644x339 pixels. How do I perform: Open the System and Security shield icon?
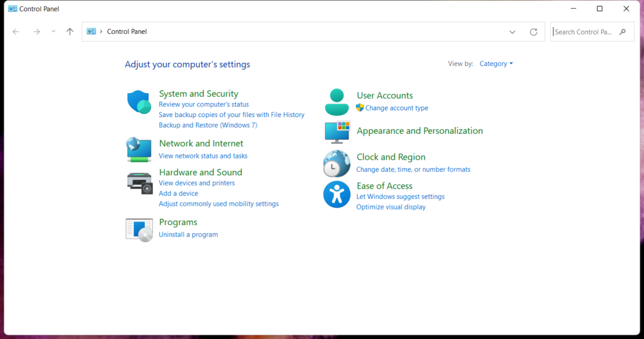(139, 102)
